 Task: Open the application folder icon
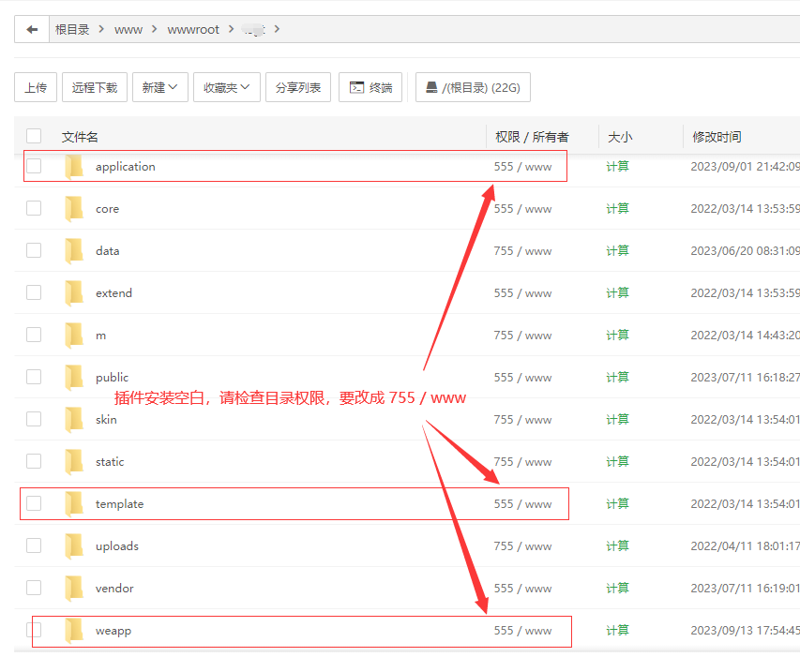pos(74,165)
